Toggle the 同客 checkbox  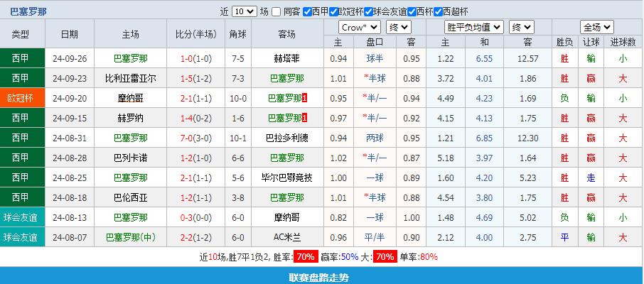277,11
